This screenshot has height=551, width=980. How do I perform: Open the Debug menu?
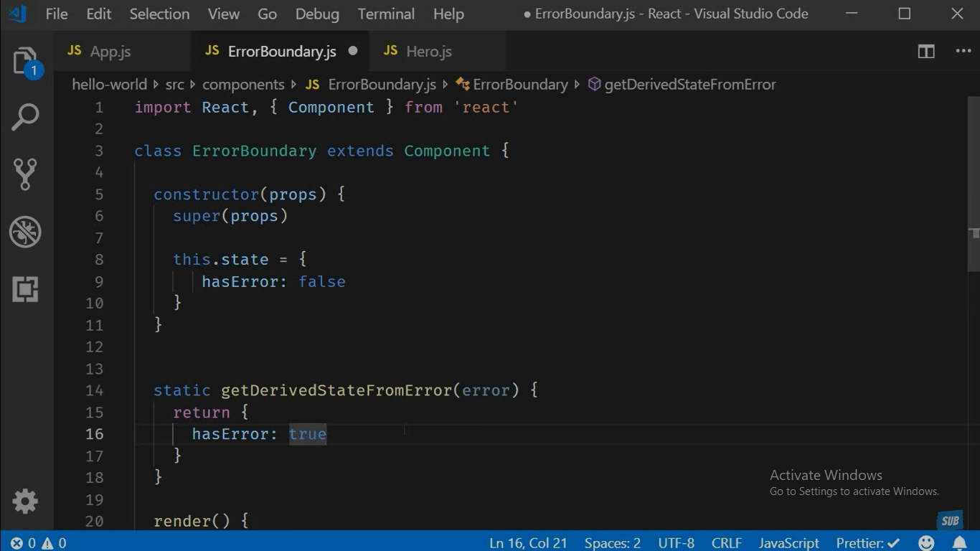[x=317, y=14]
